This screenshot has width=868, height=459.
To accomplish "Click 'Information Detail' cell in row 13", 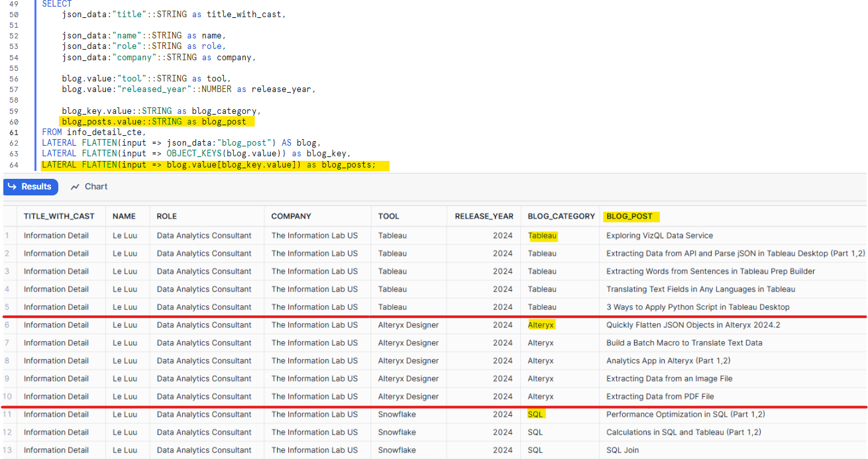I will click(56, 450).
